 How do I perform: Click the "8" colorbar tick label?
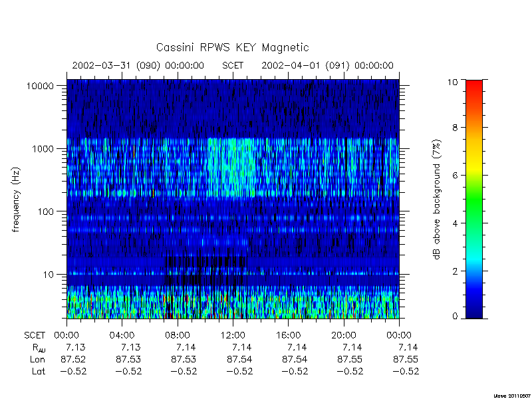click(455, 128)
